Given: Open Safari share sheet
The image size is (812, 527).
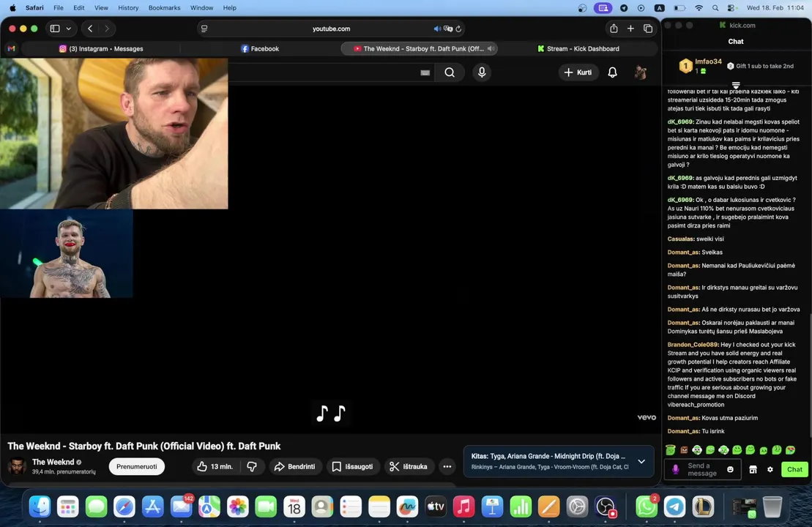Looking at the screenshot, I should point(614,29).
